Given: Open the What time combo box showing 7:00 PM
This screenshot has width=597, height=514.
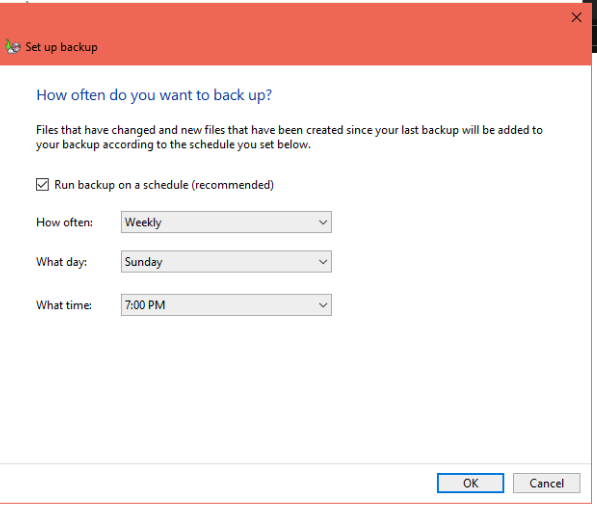Looking at the screenshot, I should [226, 305].
